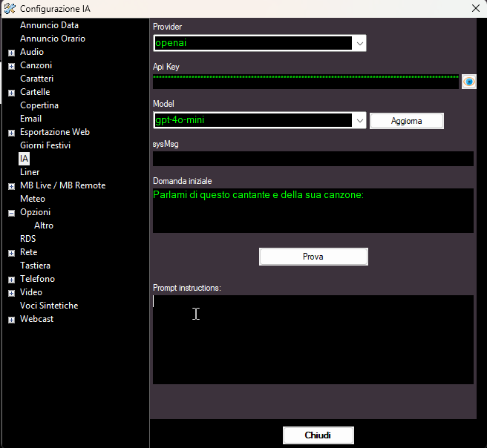Click the Prova test button
The height and width of the screenshot is (448, 487).
coord(313,257)
